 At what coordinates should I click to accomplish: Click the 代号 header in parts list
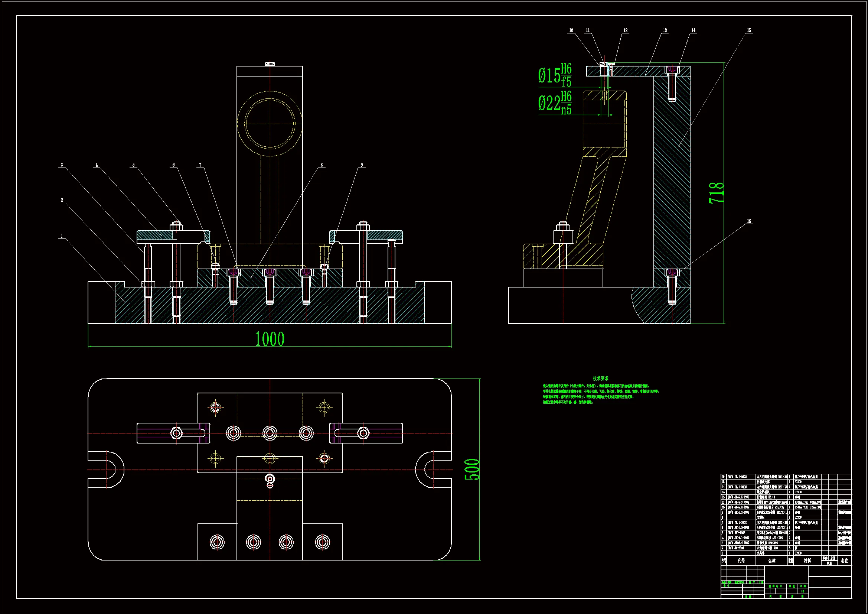point(741,561)
